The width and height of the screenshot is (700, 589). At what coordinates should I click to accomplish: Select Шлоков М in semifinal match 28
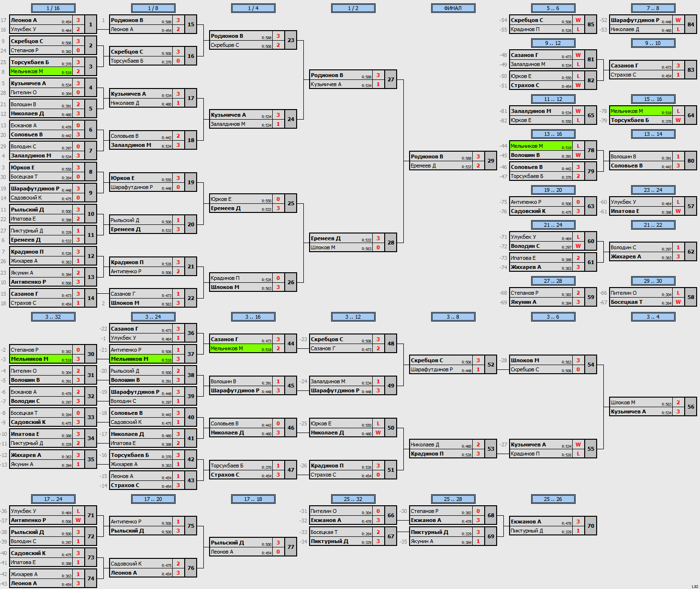tap(341, 247)
